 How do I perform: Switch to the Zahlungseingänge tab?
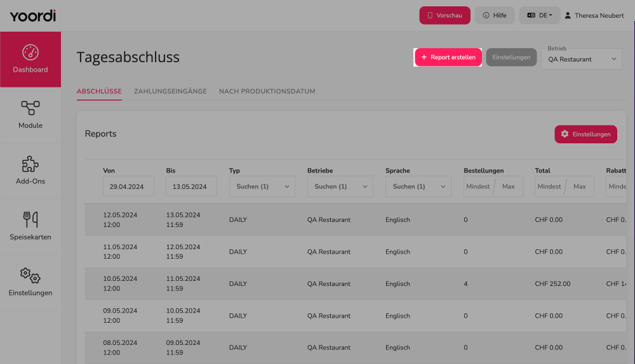pos(170,91)
